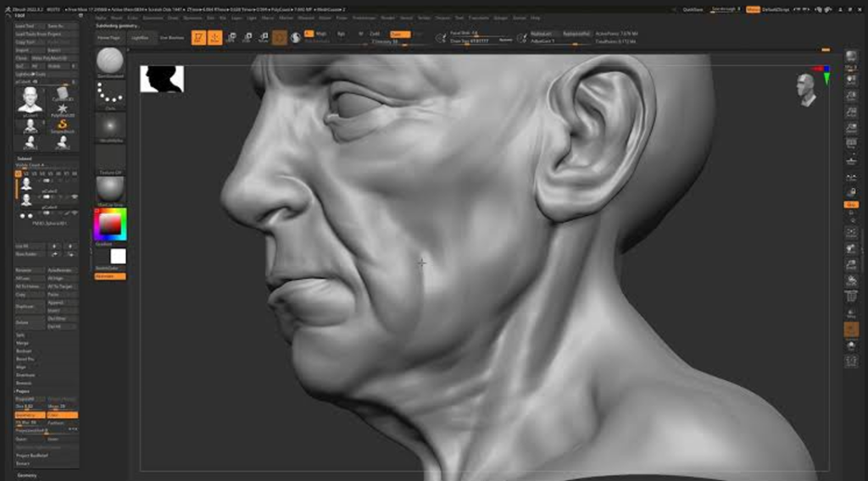Open the Zplugin menu

tap(500, 18)
